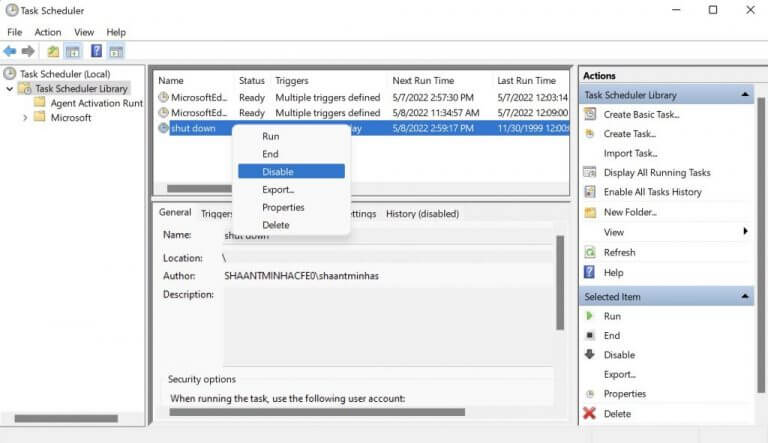Click the Microsoft folder icon in tree
768x443 pixels.
[40, 117]
